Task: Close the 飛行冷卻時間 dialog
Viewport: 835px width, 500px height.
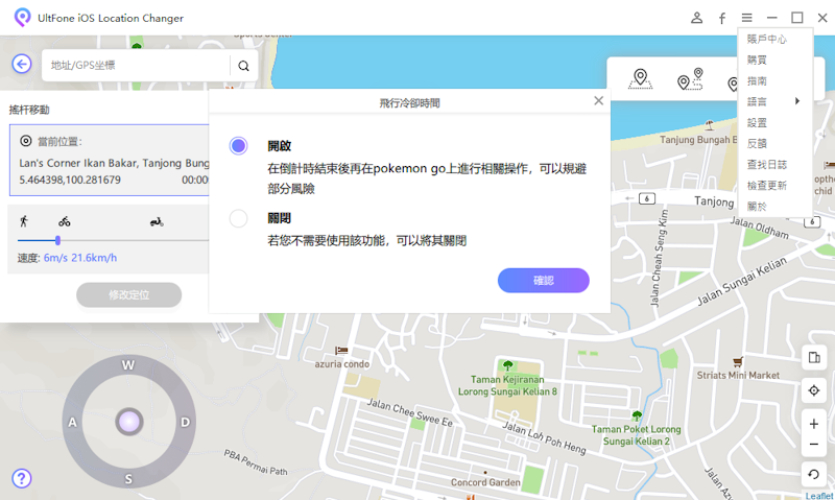Action: (598, 101)
